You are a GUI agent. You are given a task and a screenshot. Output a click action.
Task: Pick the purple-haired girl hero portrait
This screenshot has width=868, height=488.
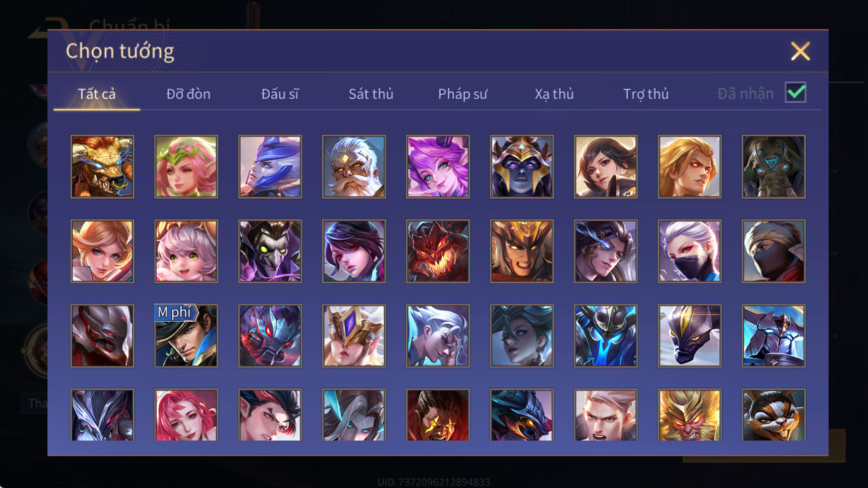[438, 166]
